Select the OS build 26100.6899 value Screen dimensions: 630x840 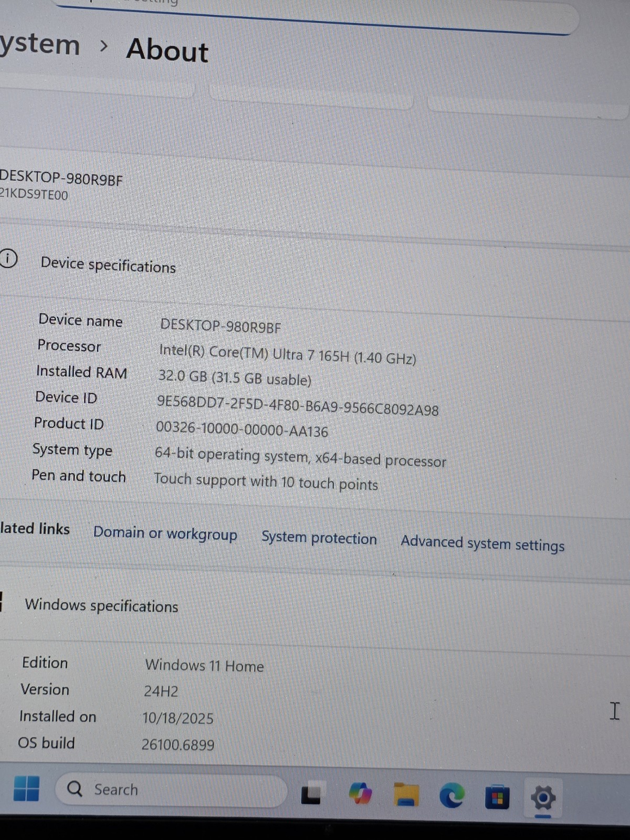point(178,744)
